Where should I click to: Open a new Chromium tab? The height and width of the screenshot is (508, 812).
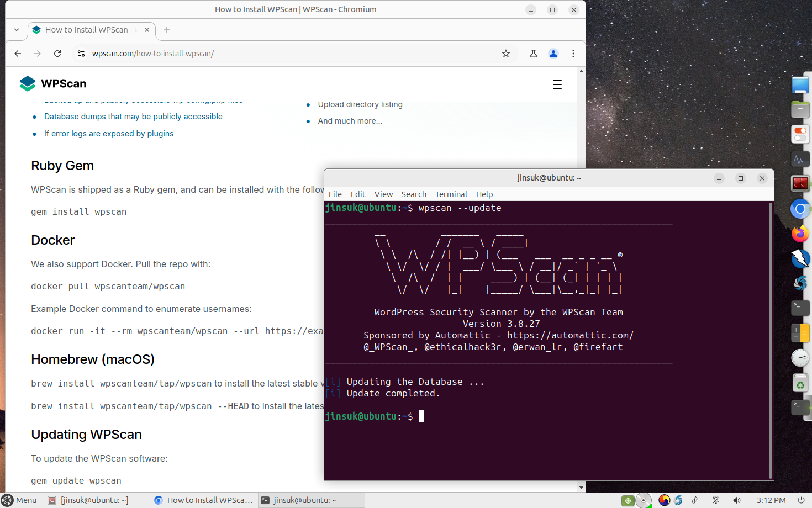(167, 30)
